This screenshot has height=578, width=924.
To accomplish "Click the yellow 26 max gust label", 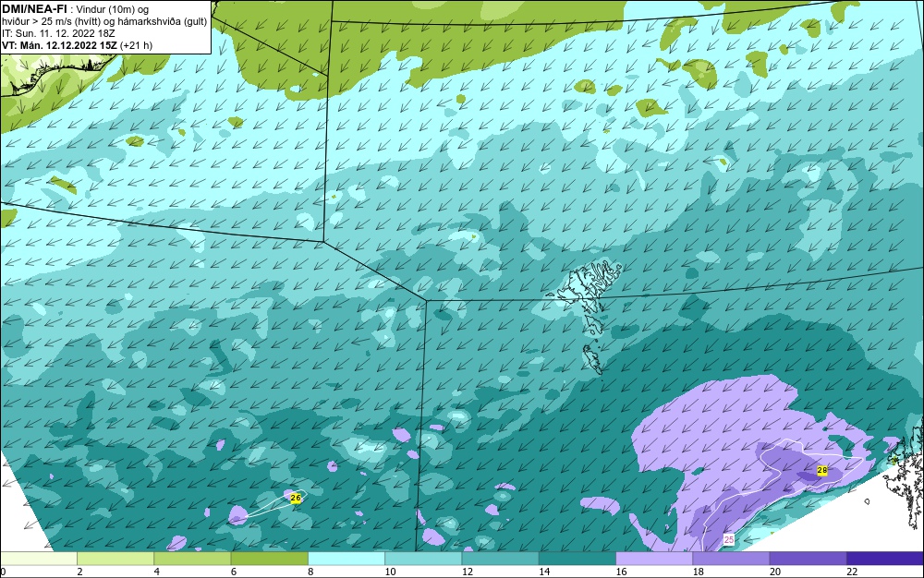I will coord(296,498).
